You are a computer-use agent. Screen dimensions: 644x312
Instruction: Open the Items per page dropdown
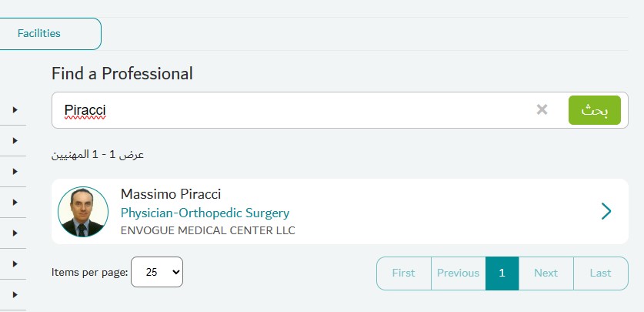tap(157, 272)
